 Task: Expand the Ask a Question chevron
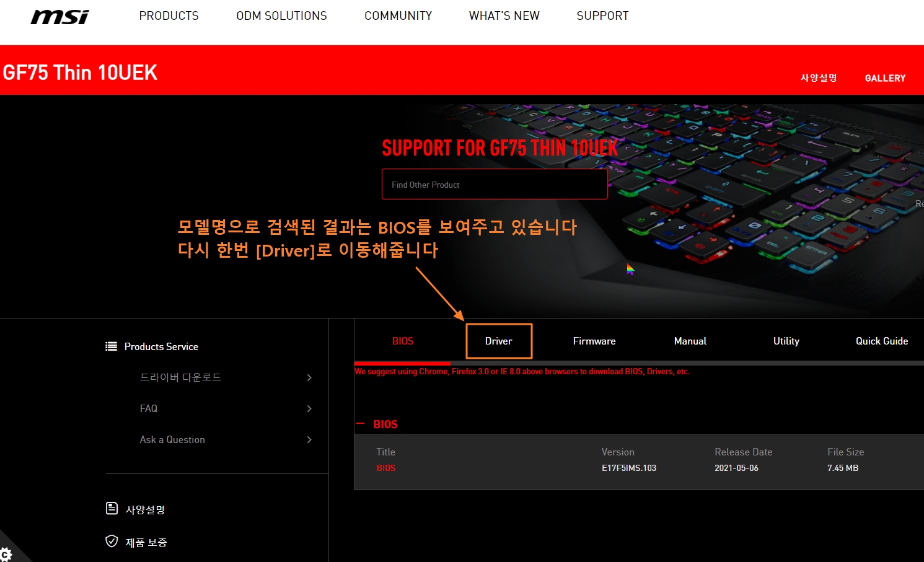coord(309,439)
